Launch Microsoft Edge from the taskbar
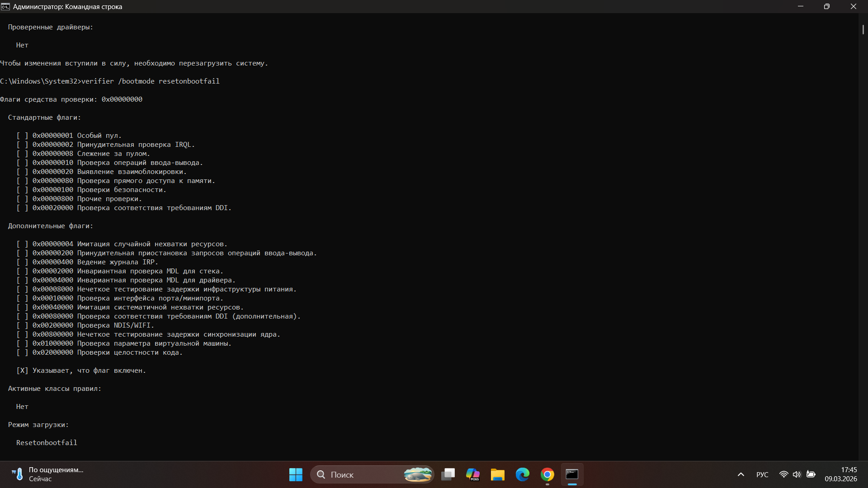This screenshot has width=868, height=488. point(523,474)
